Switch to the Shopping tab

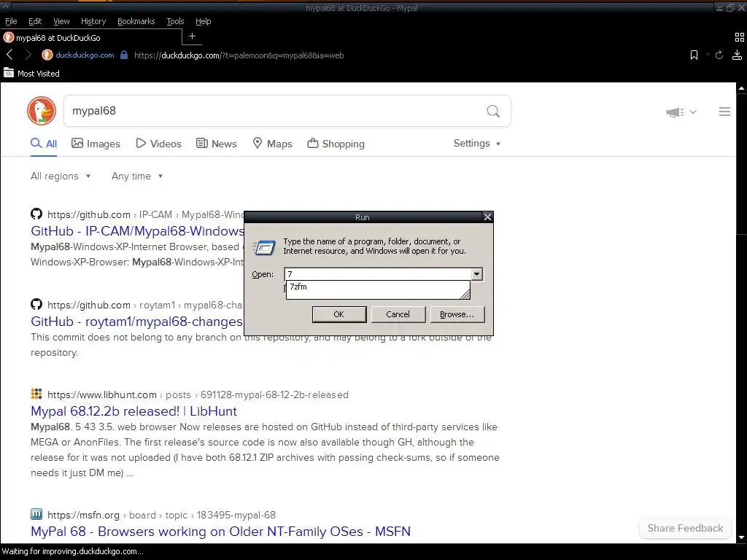[336, 144]
